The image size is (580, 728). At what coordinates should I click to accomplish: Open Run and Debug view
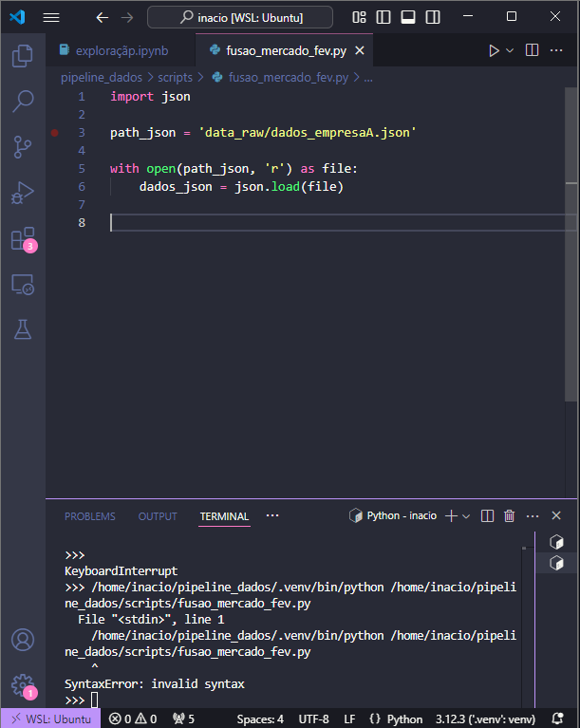point(22,193)
